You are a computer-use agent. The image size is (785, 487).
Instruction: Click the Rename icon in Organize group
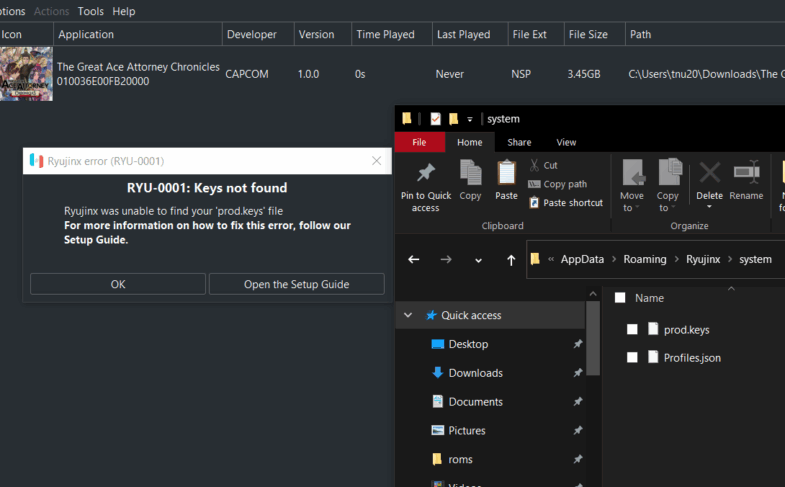pyautogui.click(x=746, y=173)
